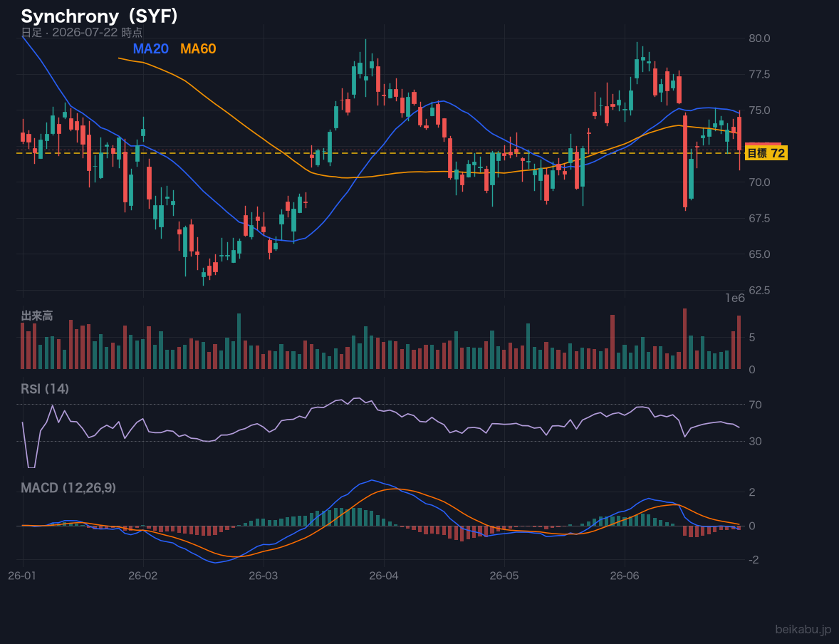Click the RSI axis level 30

tap(755, 441)
